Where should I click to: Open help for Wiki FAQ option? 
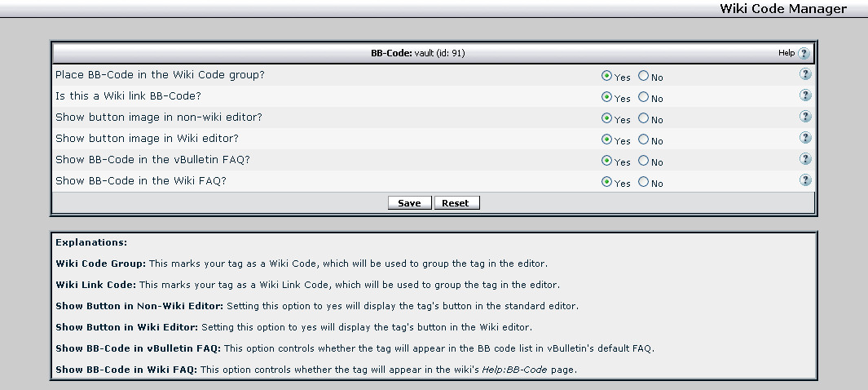pos(805,180)
